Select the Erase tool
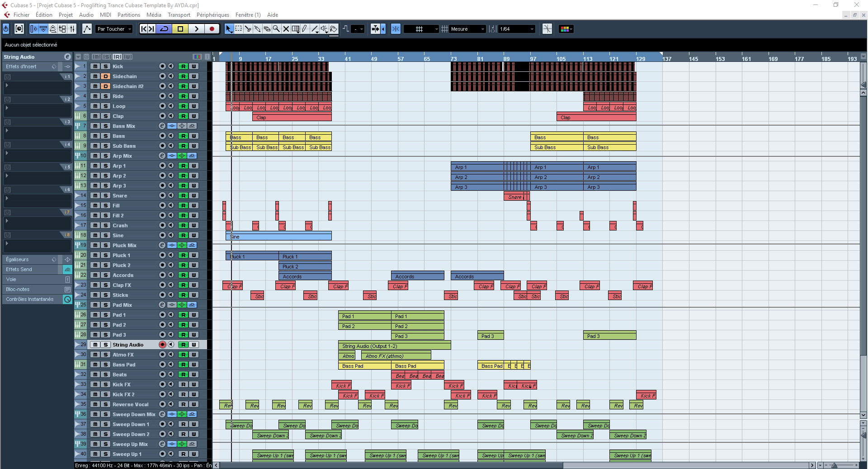This screenshot has height=469, width=868. pos(267,29)
